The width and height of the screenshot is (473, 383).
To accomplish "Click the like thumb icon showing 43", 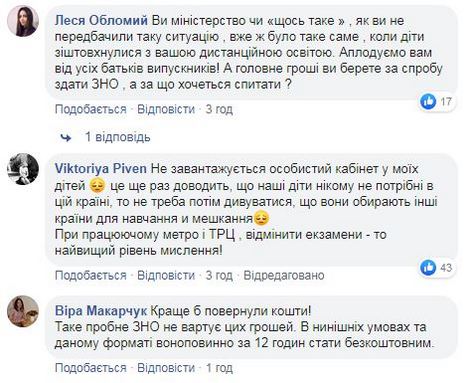I will point(428,267).
